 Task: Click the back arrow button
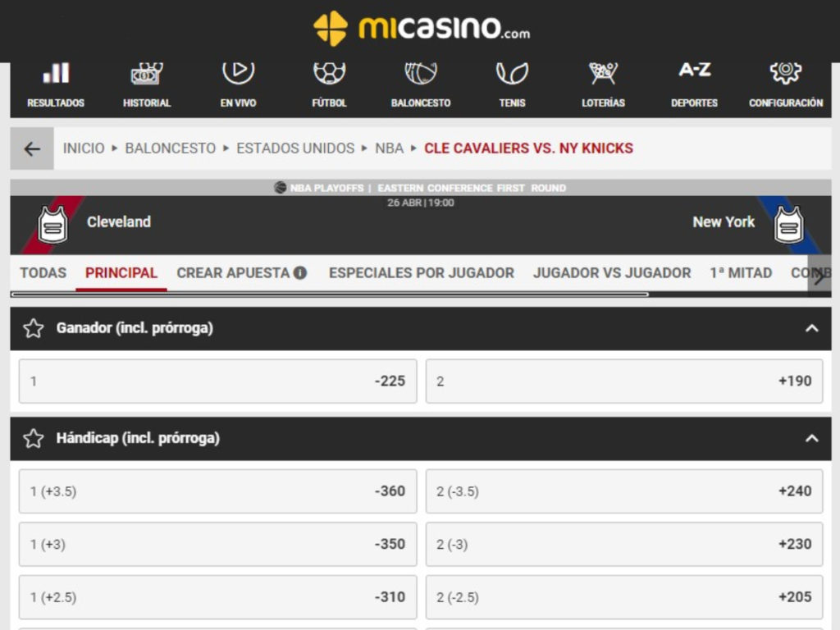pos(32,148)
